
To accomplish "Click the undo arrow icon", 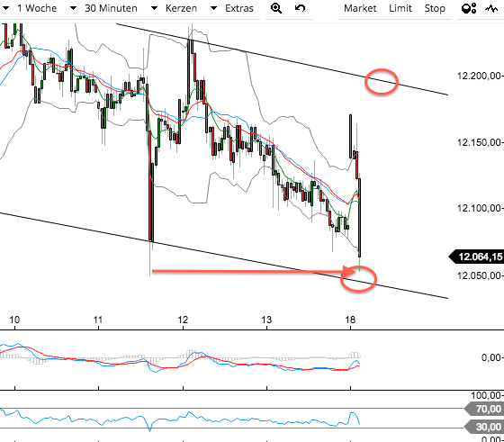I will 300,8.
